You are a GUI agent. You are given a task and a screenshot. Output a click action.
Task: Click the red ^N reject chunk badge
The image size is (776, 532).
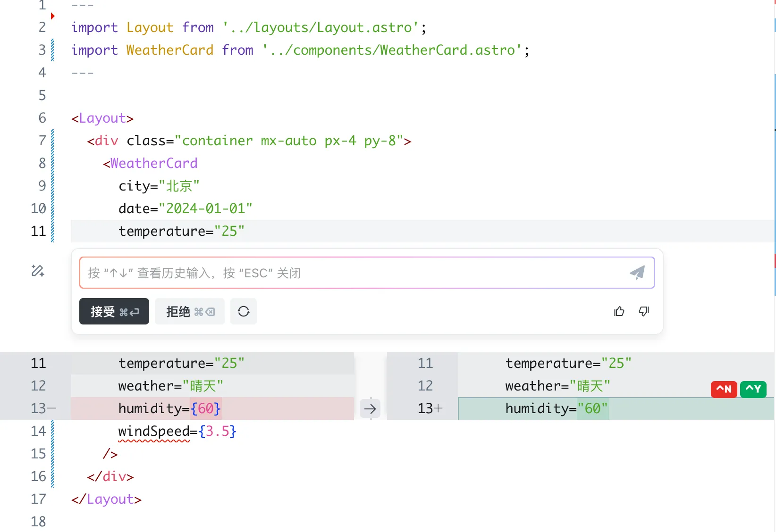click(724, 389)
